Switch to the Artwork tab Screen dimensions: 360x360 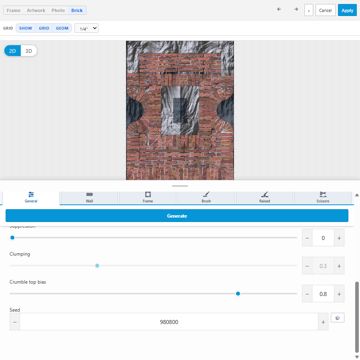click(x=36, y=11)
